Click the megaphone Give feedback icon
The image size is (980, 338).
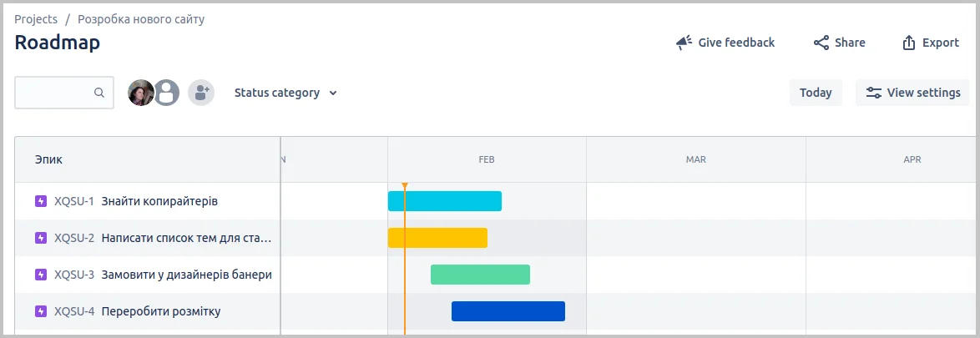[684, 43]
